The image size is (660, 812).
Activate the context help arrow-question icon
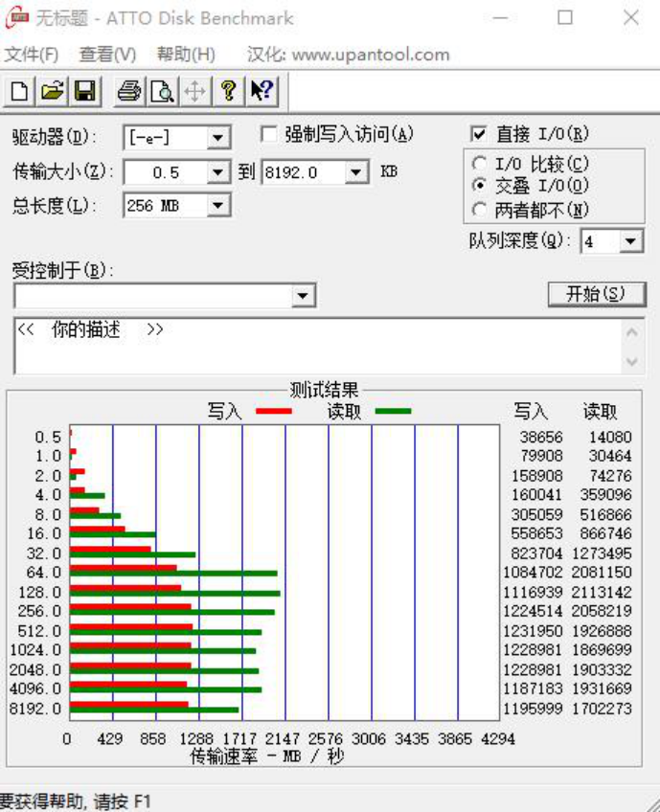point(261,91)
